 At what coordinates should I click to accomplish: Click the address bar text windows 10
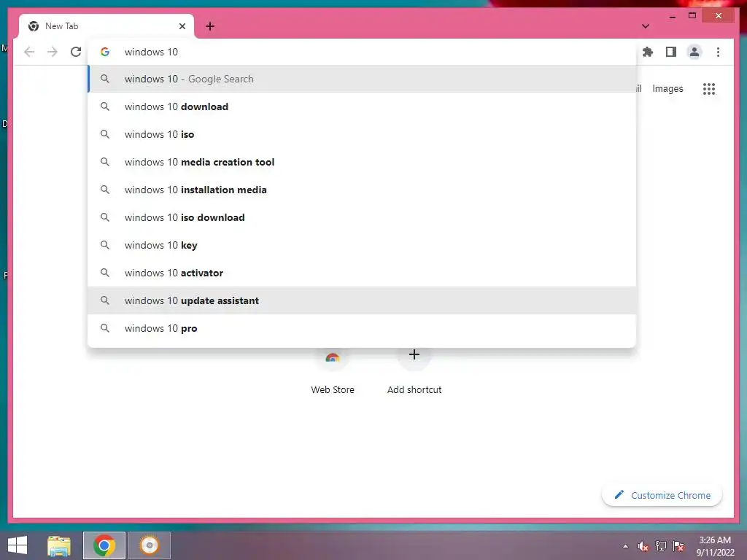[x=151, y=52]
